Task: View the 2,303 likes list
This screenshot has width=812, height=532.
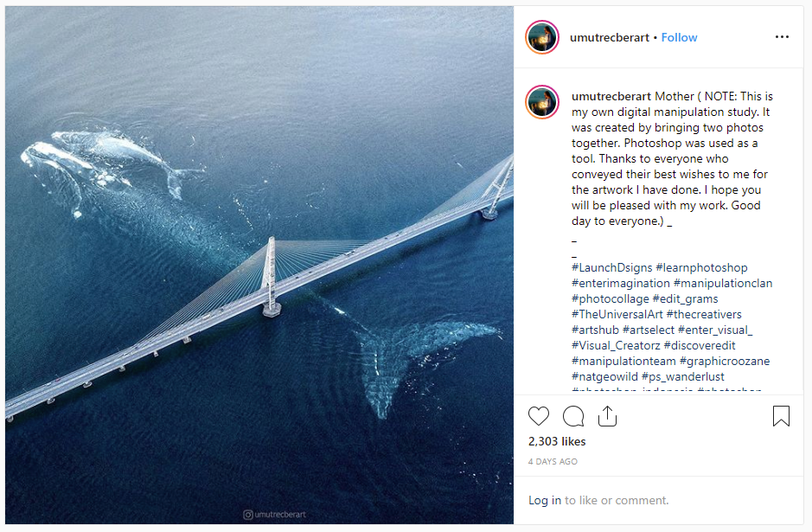Action: coord(557,441)
